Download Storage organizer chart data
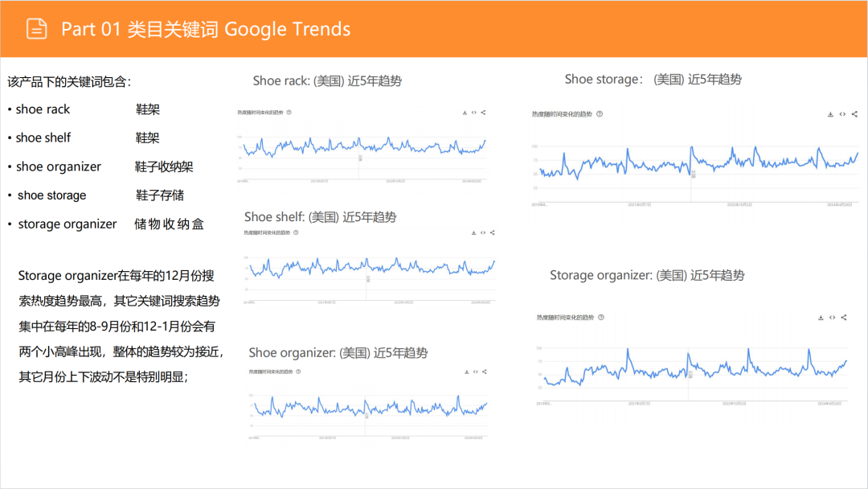This screenshot has height=489, width=868. click(821, 318)
